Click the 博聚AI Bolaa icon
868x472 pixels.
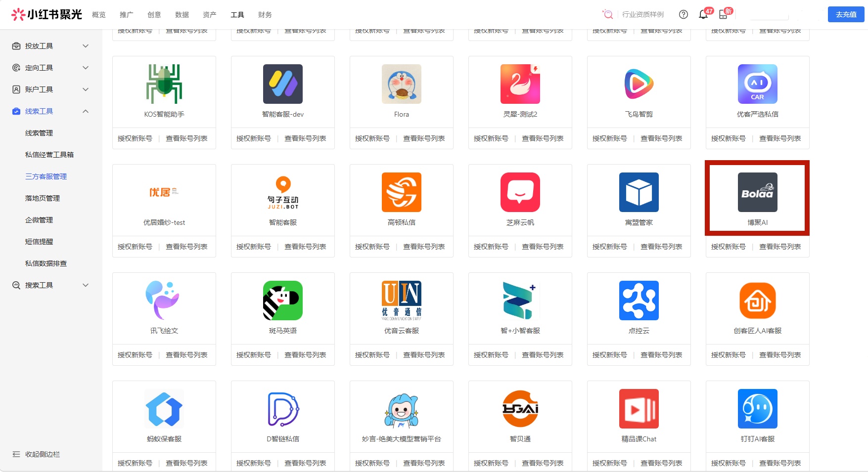pyautogui.click(x=758, y=192)
